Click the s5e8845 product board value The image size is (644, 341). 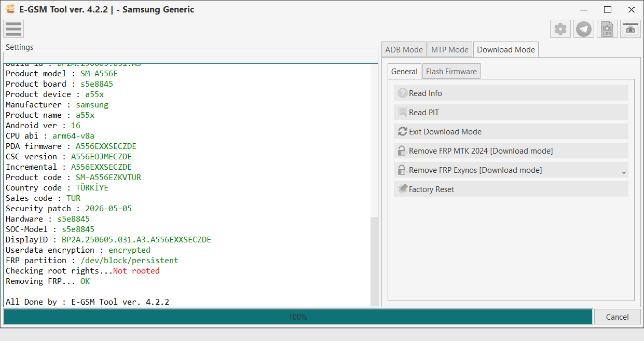tap(97, 84)
